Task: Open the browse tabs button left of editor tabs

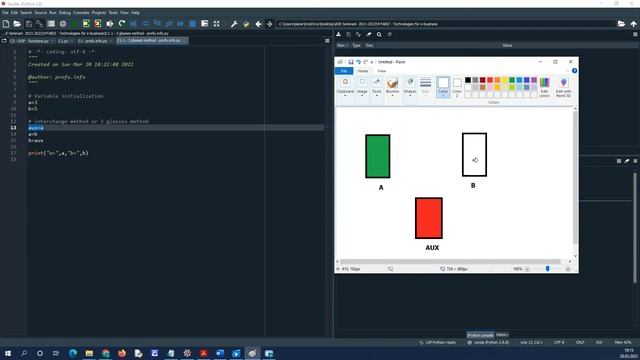Action: (x=4, y=41)
